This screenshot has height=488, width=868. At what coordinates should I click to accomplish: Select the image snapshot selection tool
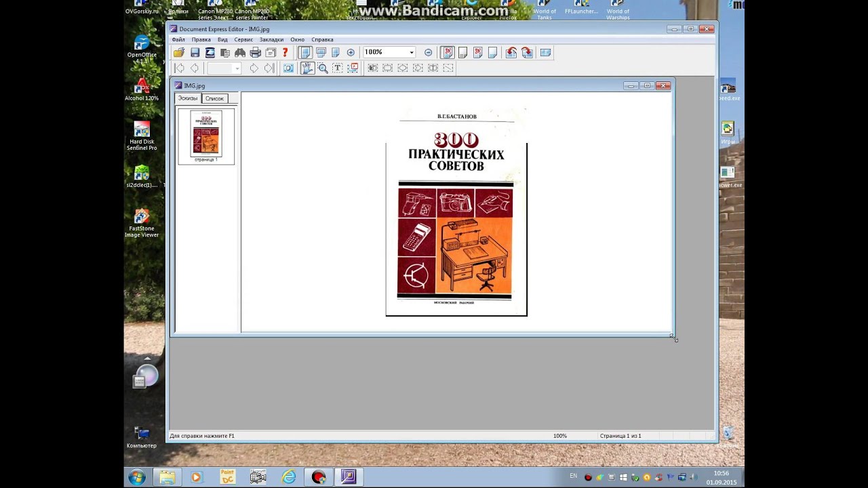coord(353,68)
